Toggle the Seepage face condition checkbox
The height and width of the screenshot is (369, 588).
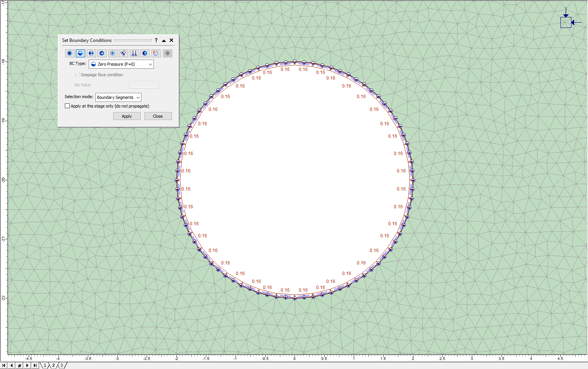coord(77,75)
